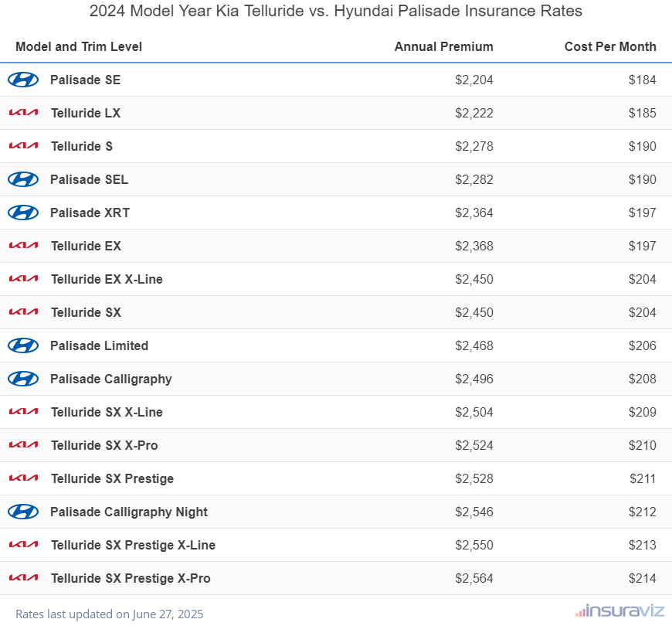Select the 'Telluride SX Prestige' trim name

[112, 478]
